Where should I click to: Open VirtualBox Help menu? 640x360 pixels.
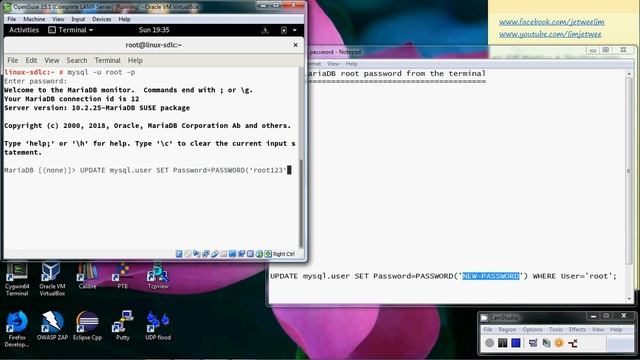pyautogui.click(x=124, y=19)
